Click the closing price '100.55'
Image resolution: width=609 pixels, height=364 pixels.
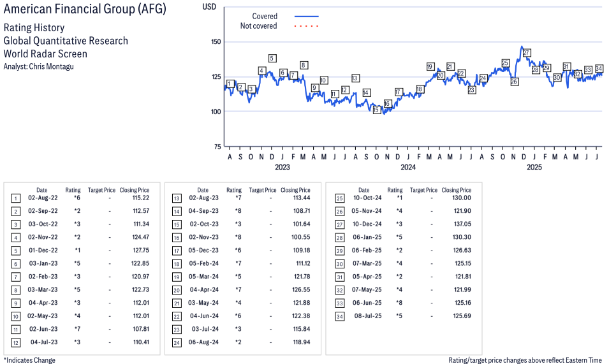tap(301, 237)
